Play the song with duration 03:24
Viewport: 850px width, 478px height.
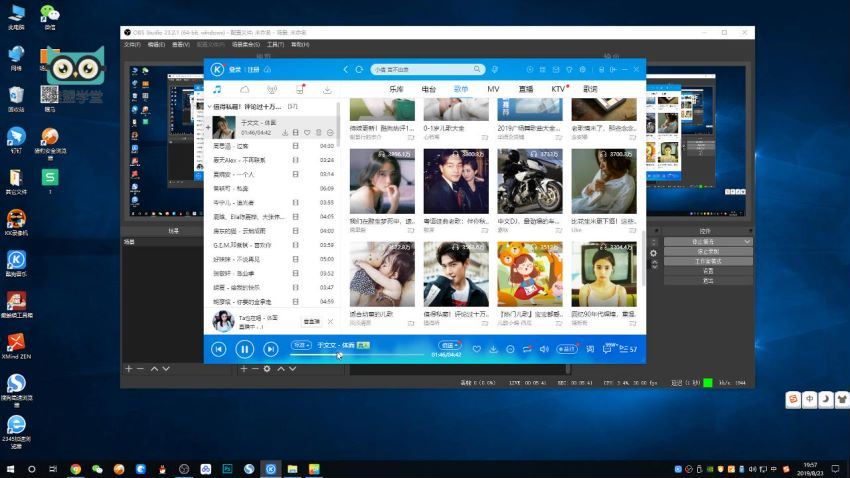pos(272,160)
